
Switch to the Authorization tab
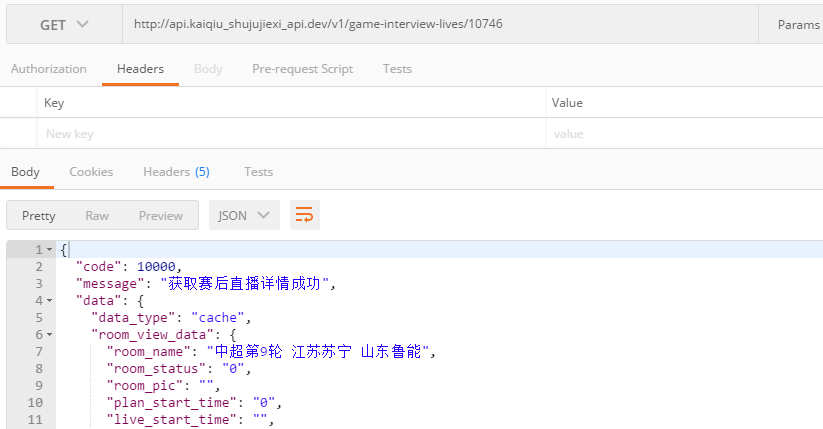click(x=49, y=69)
